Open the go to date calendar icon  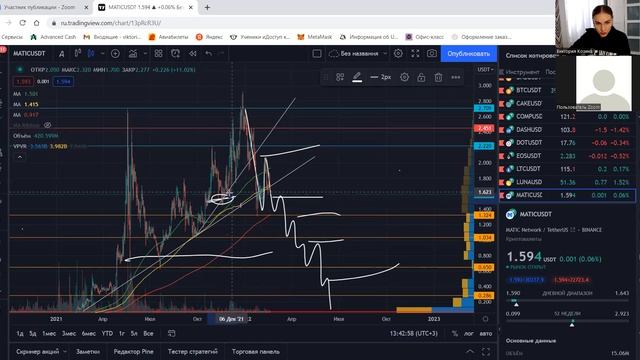171,333
